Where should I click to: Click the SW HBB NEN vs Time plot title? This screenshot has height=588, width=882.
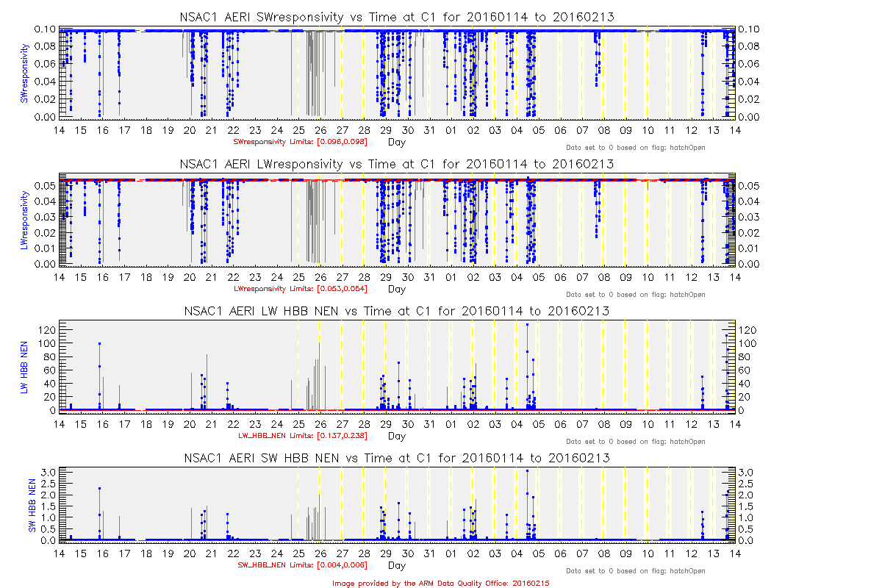(397, 458)
